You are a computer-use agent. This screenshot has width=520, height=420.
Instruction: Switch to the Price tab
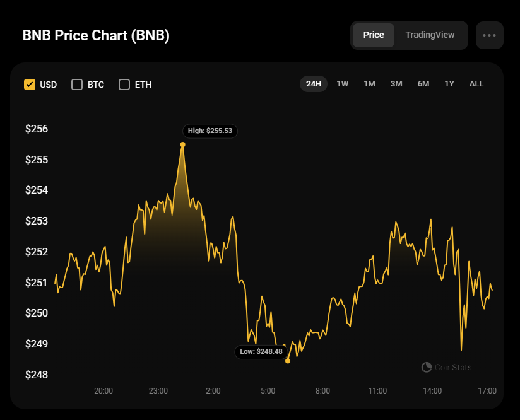pyautogui.click(x=374, y=35)
